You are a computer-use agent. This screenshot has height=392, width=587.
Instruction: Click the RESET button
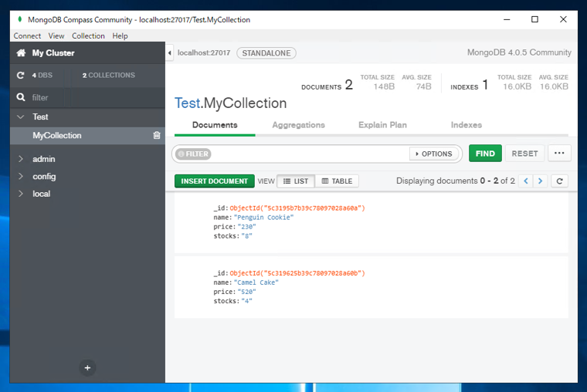pyautogui.click(x=524, y=154)
